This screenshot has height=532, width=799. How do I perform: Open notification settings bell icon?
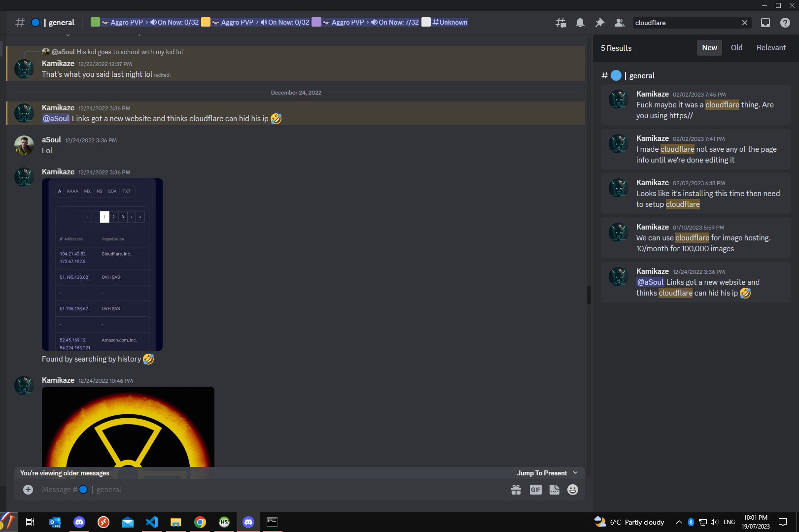[x=580, y=23]
